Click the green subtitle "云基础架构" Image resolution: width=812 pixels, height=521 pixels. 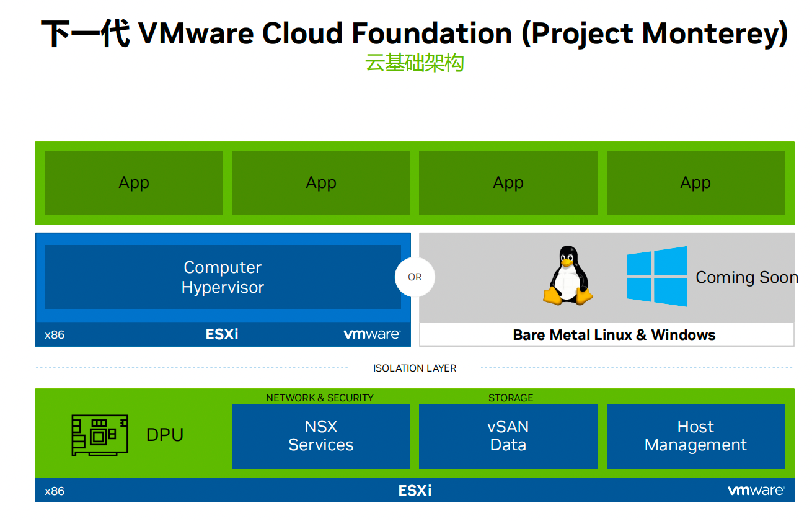point(415,63)
